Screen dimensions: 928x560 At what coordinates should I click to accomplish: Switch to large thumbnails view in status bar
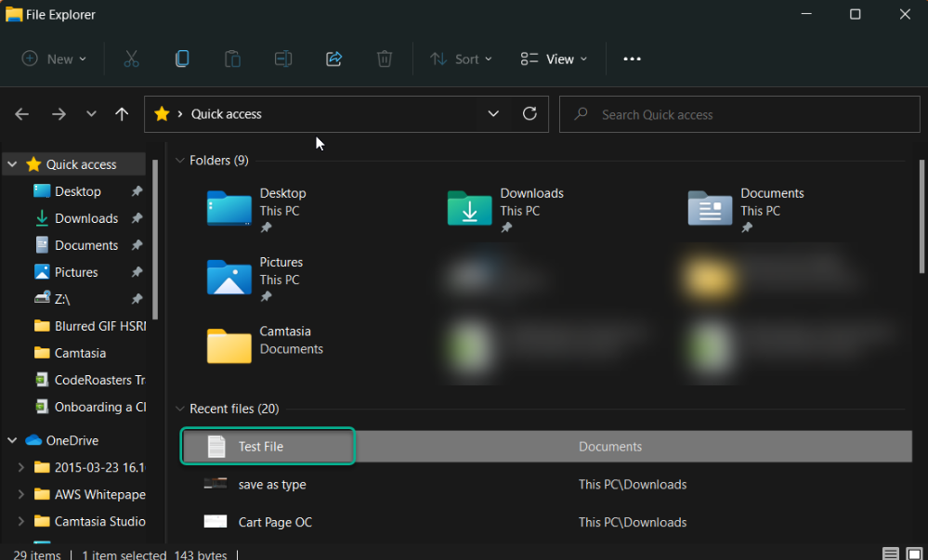click(915, 554)
